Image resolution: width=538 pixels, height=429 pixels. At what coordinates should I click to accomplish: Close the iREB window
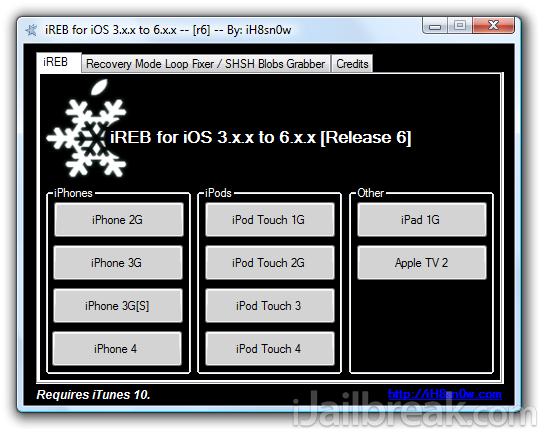point(493,25)
